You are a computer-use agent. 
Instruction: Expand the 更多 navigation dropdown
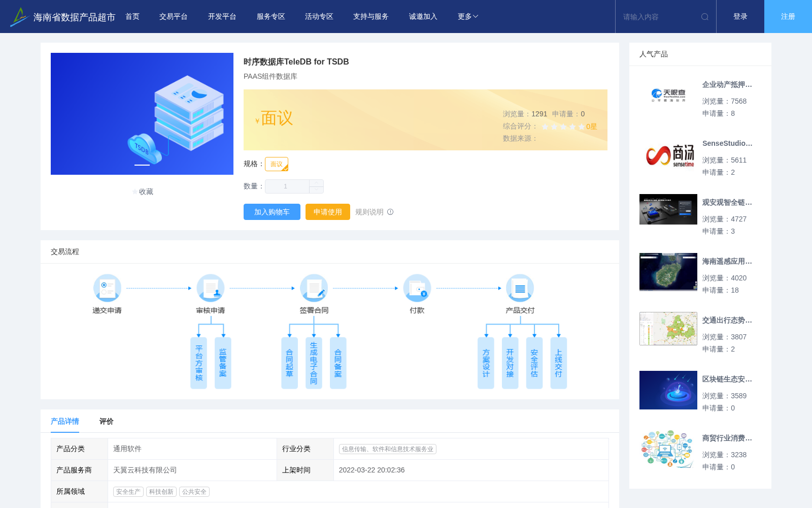pyautogui.click(x=468, y=17)
